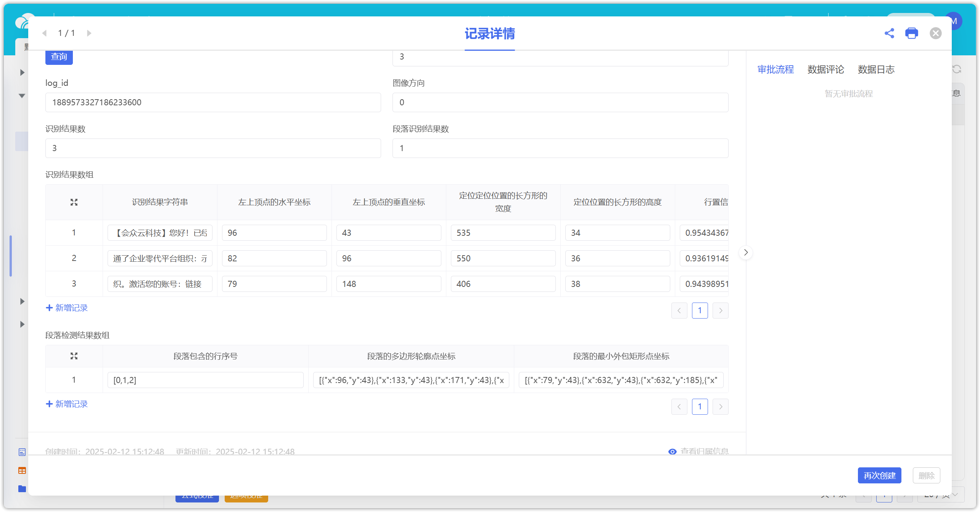
Task: Add a new record under 识别结果数组
Action: click(67, 308)
